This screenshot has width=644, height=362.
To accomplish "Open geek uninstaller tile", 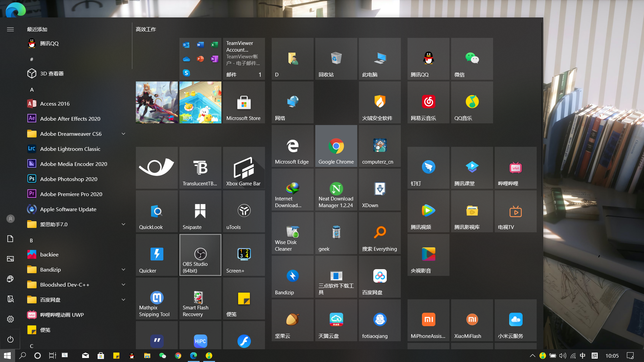I will click(336, 233).
